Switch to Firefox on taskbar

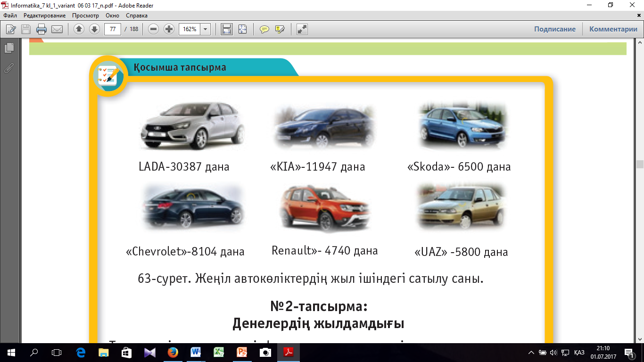[x=173, y=352]
